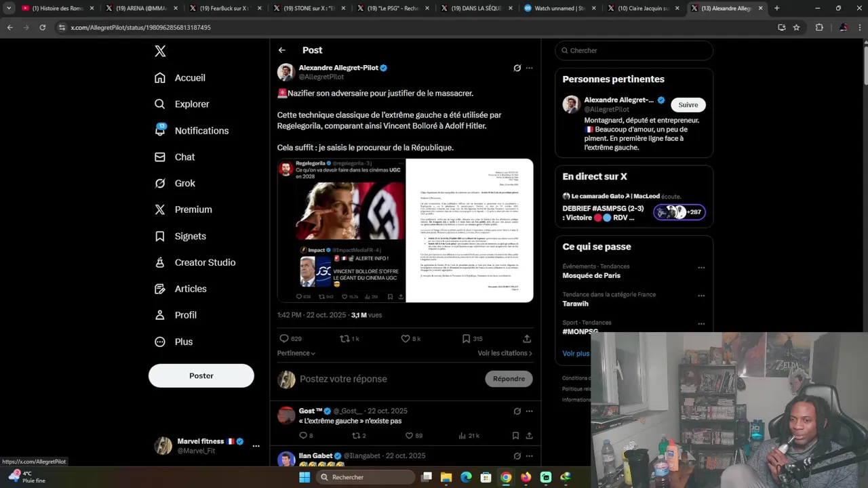
Task: Switch to Watch unnamed tab
Action: point(560,8)
